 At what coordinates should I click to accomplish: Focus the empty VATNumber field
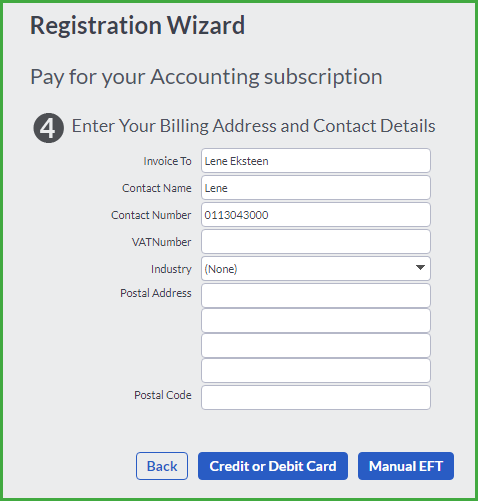coord(316,241)
